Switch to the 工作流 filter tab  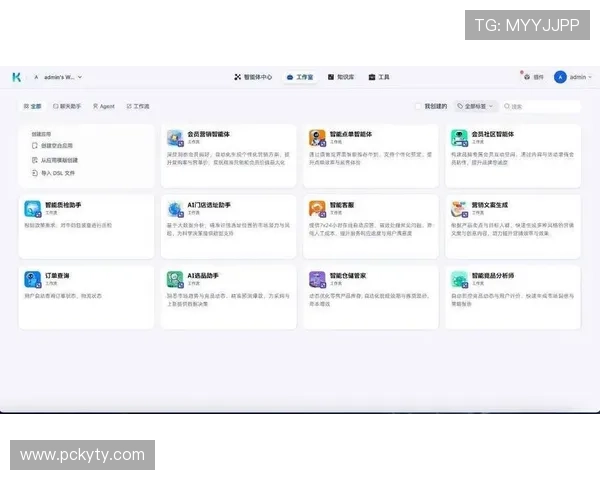pos(138,106)
